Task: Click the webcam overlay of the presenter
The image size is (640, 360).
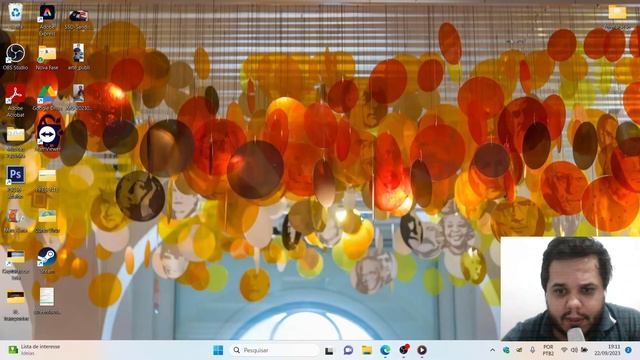Action: pos(570,288)
